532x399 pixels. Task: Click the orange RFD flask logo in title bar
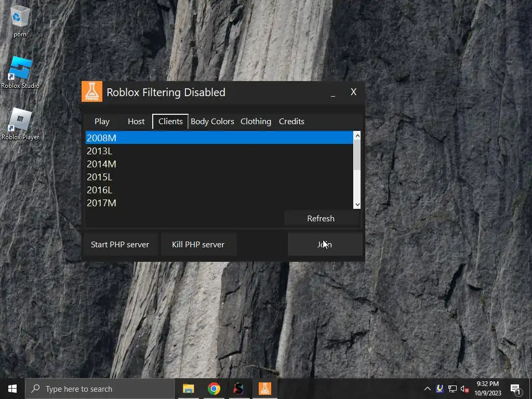(92, 91)
